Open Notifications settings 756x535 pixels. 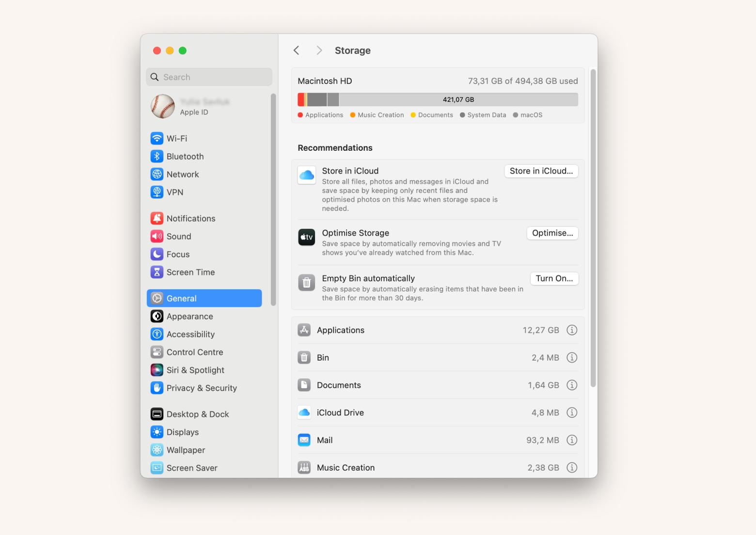pyautogui.click(x=191, y=218)
